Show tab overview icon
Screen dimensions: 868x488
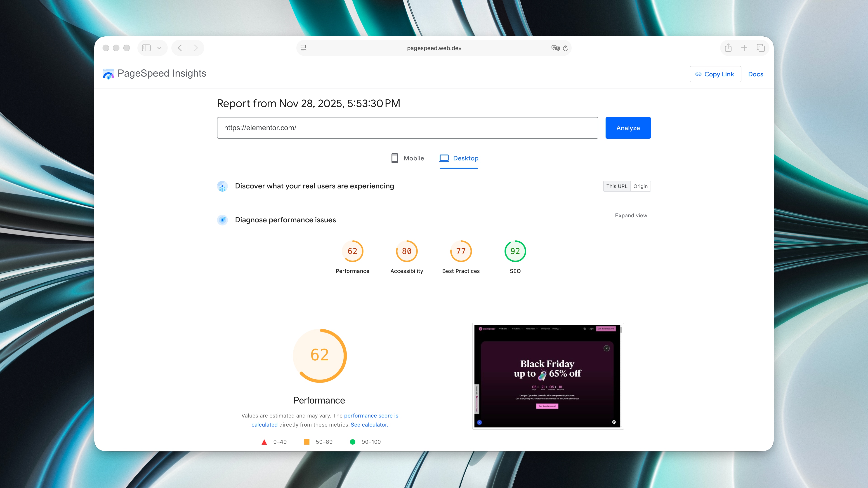(x=760, y=48)
